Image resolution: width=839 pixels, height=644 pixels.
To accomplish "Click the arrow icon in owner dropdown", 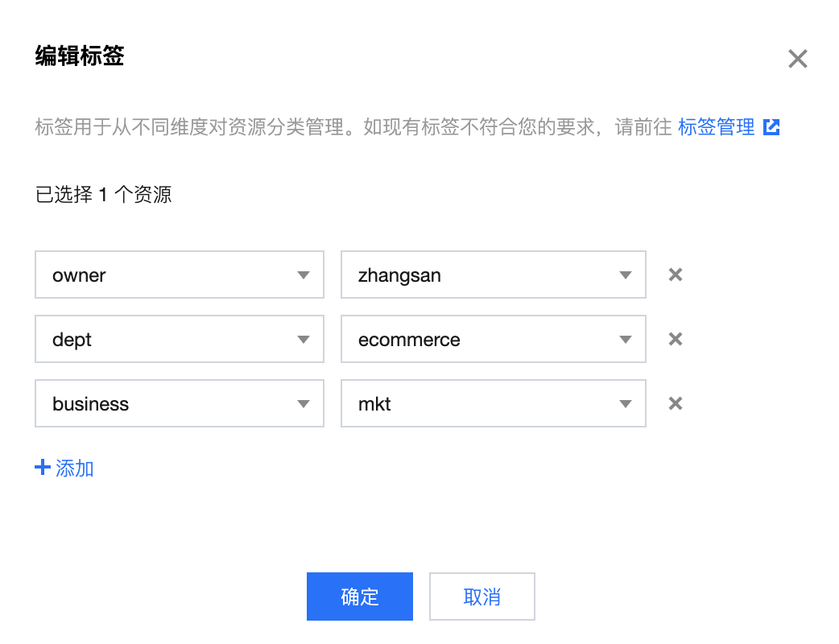I will [304, 275].
